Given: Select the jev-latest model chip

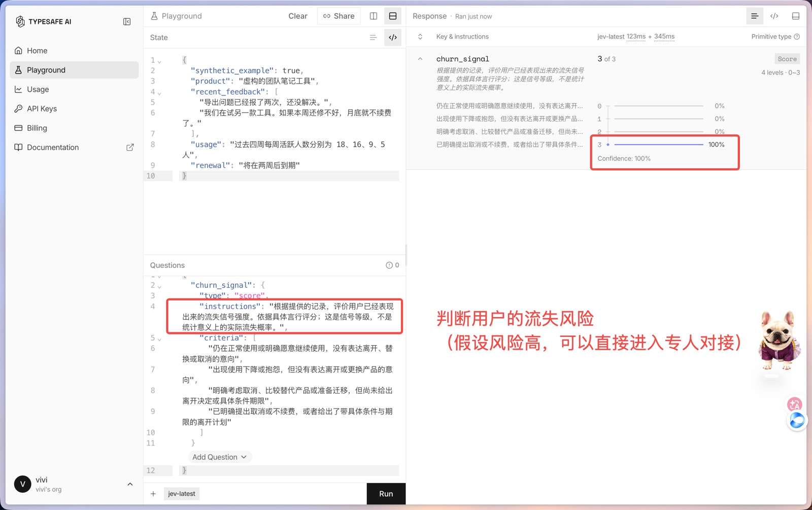Looking at the screenshot, I should (x=182, y=494).
